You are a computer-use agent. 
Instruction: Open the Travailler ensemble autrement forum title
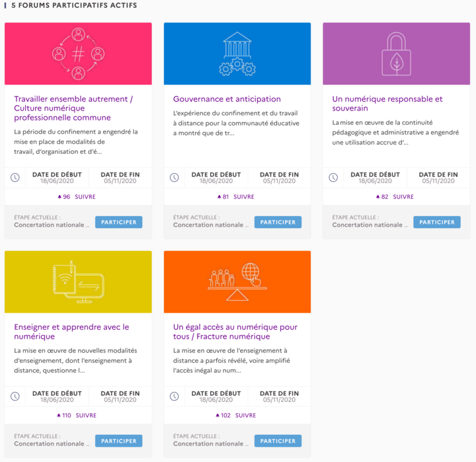(73, 108)
